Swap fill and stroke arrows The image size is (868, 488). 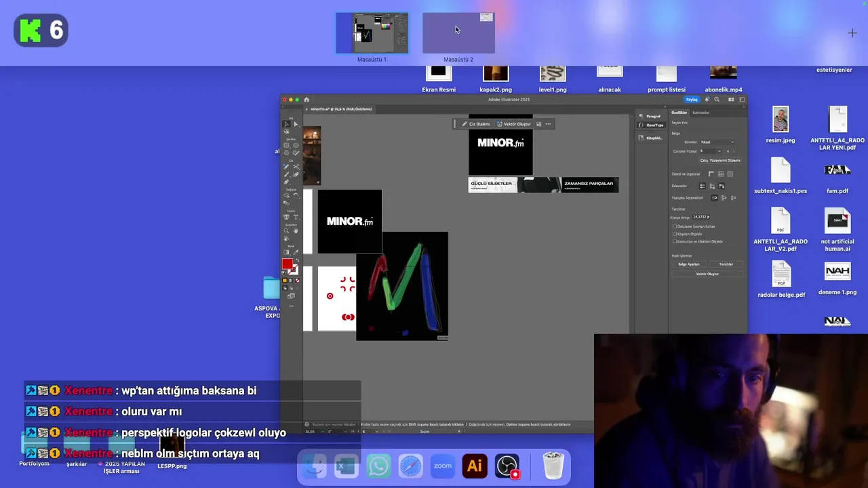pyautogui.click(x=297, y=260)
